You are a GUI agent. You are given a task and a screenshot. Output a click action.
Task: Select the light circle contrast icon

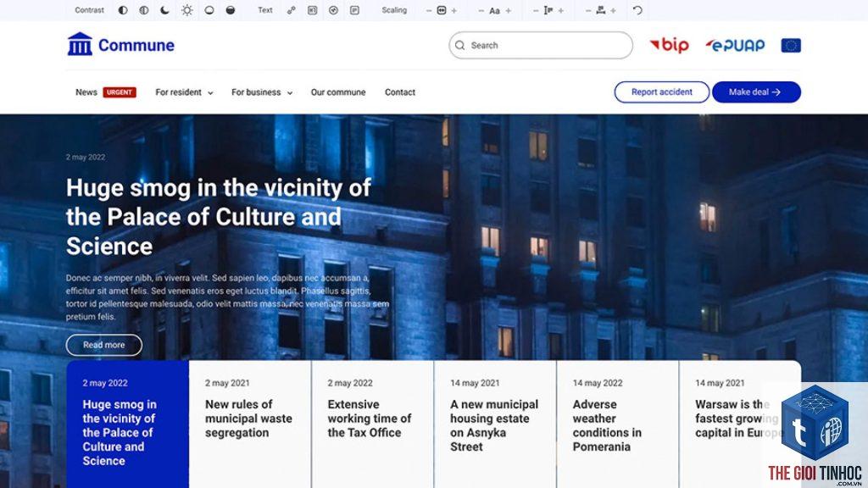[x=209, y=10]
